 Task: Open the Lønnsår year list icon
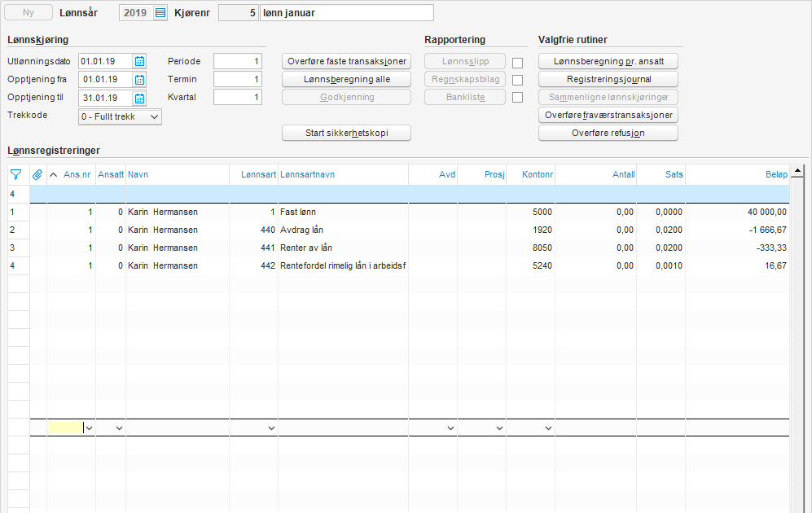tap(160, 13)
